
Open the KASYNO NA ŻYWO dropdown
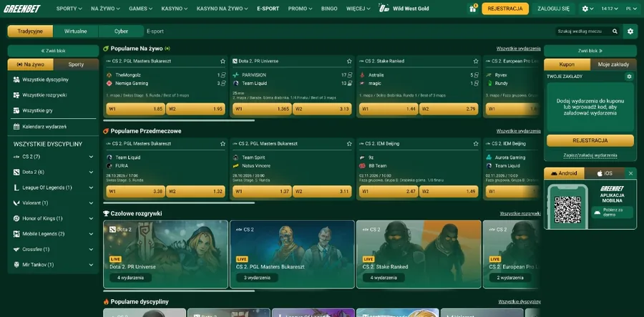pos(223,9)
